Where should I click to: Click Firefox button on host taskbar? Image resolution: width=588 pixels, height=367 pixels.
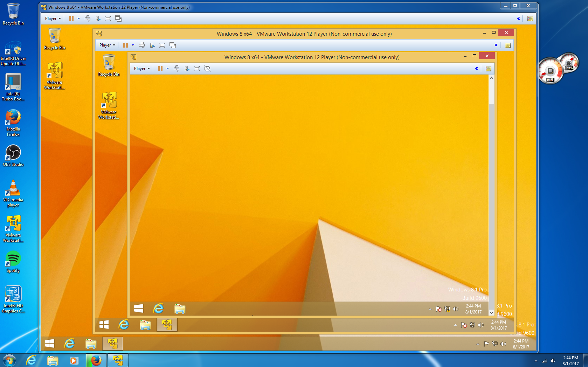coord(96,360)
